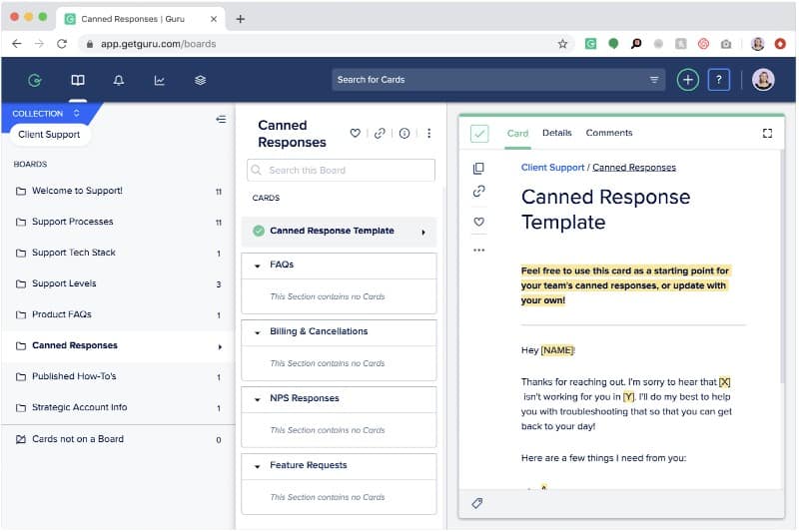Click the Canned Response Template card arrow
The image size is (799, 532).
pos(422,233)
